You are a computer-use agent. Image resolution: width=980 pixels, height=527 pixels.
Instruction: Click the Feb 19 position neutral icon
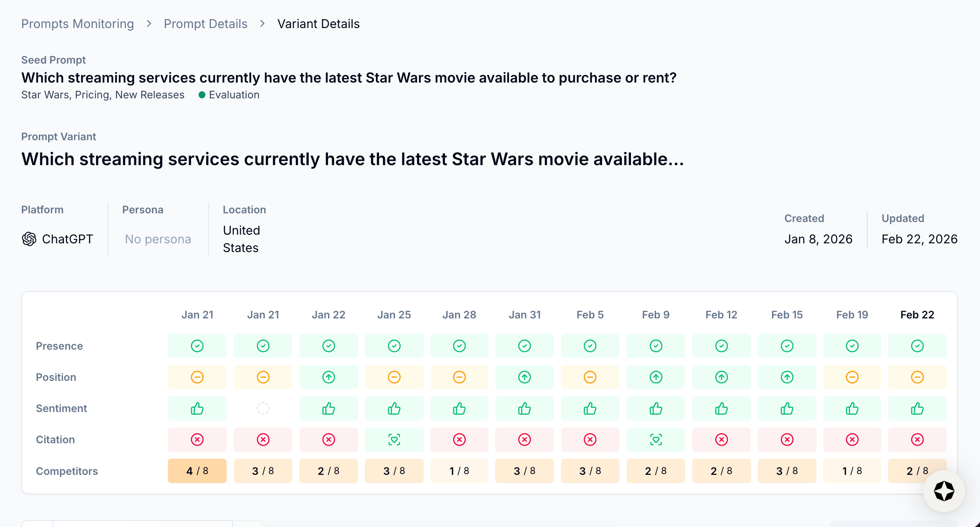pos(852,377)
